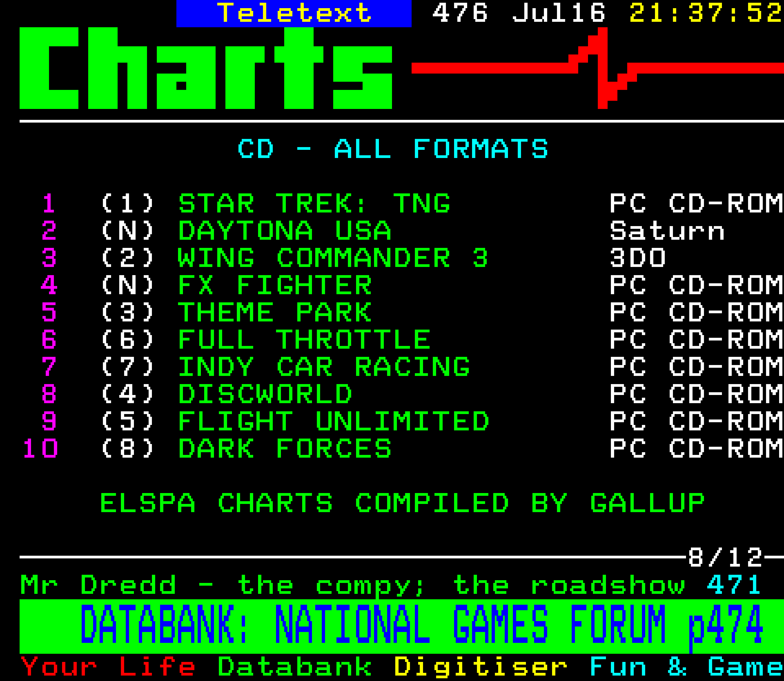784x681 pixels.
Task: Select chart entry STAR TREK: TNG
Action: tap(314, 203)
